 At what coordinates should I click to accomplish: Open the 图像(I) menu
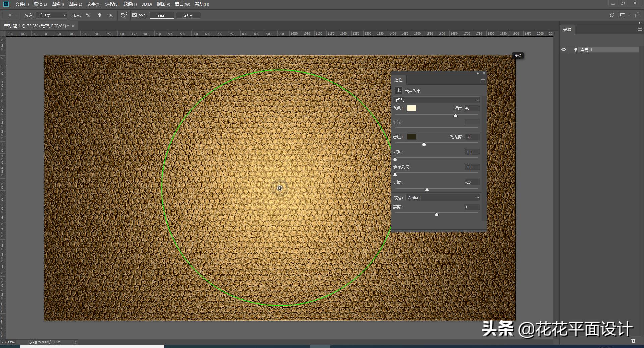click(x=58, y=4)
